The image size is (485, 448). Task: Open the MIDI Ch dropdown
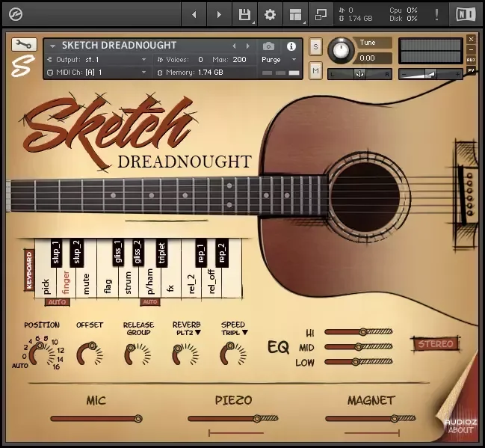tap(97, 73)
